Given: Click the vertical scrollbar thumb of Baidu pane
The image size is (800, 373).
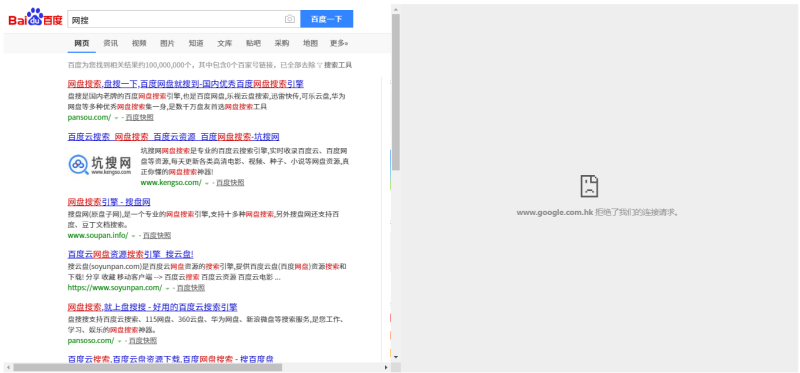Looking at the screenshot, I should click(396, 92).
